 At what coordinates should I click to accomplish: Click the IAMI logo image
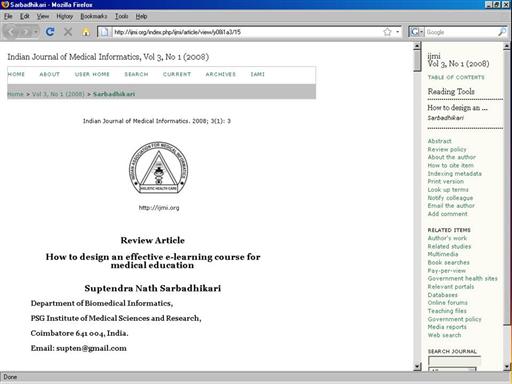(x=159, y=168)
